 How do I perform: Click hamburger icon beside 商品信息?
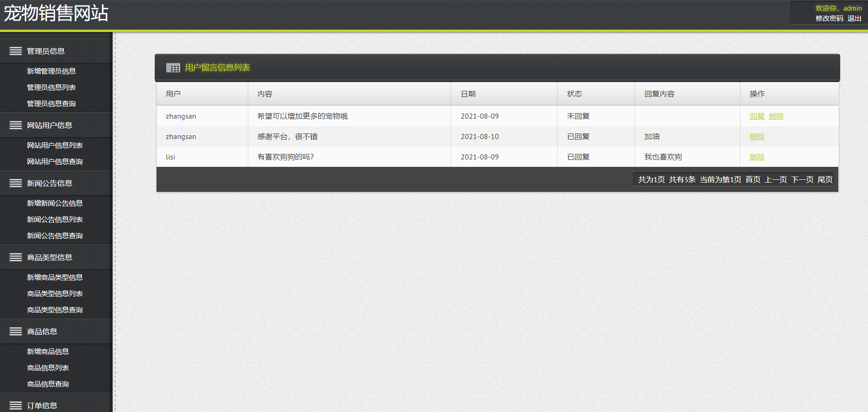pyautogui.click(x=16, y=331)
